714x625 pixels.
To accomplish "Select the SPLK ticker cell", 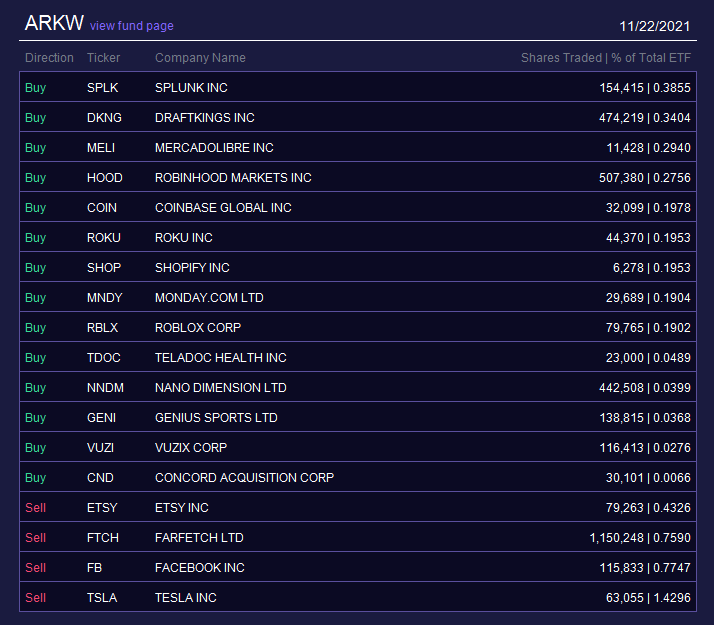I will click(102, 87).
